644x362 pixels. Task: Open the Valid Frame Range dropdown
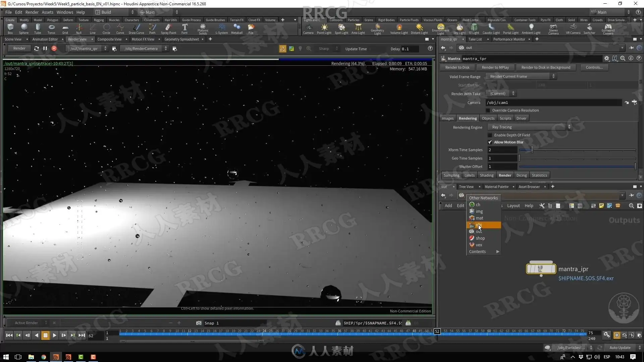[522, 76]
